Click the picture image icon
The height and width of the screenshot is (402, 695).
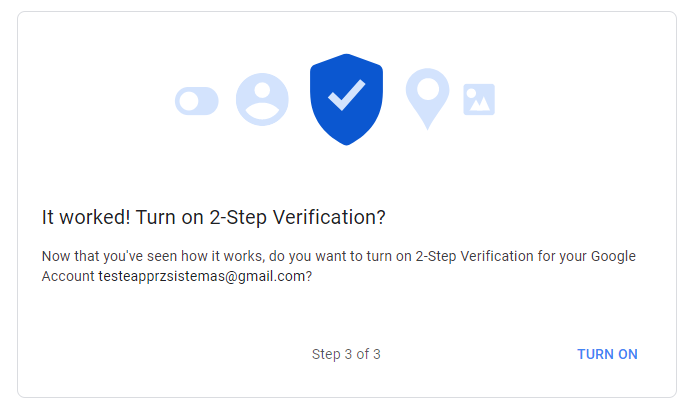[x=479, y=99]
